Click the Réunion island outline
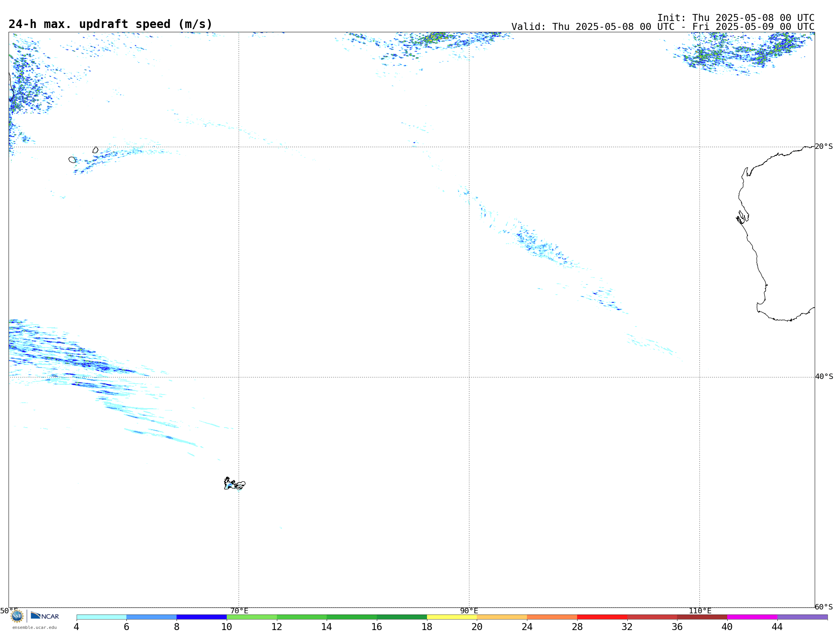 click(x=72, y=160)
